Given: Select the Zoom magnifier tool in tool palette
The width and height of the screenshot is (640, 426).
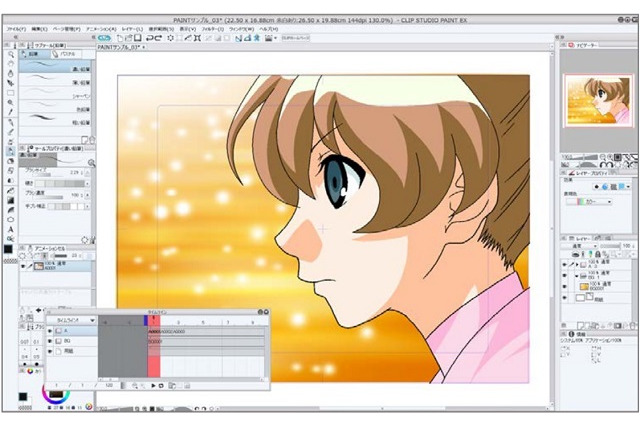Looking at the screenshot, I should click(11, 54).
